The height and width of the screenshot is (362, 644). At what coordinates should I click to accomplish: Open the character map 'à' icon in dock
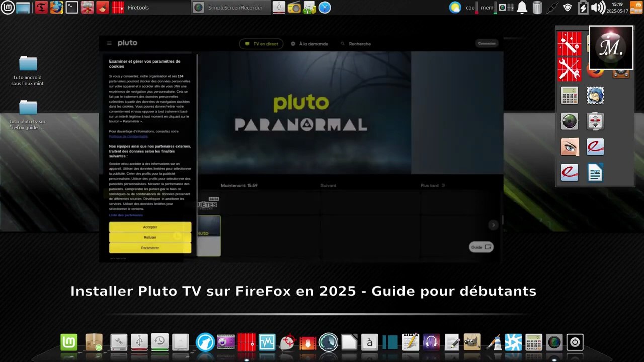pos(370,342)
